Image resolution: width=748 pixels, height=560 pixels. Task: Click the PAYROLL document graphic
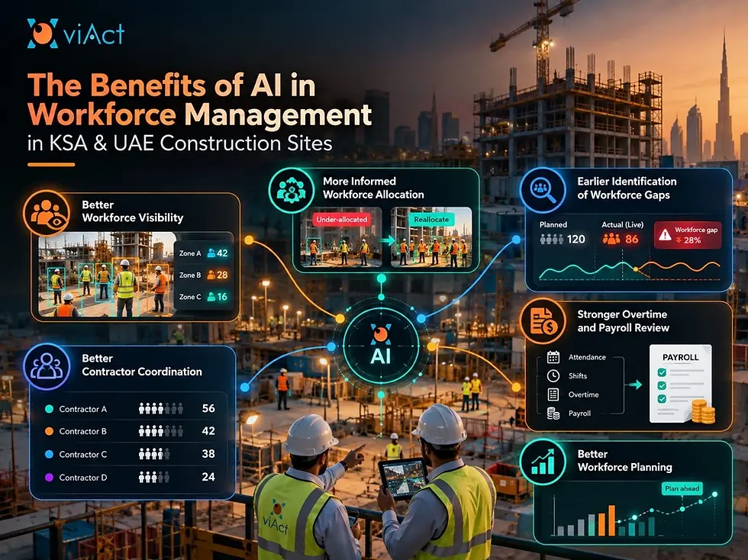[682, 384]
